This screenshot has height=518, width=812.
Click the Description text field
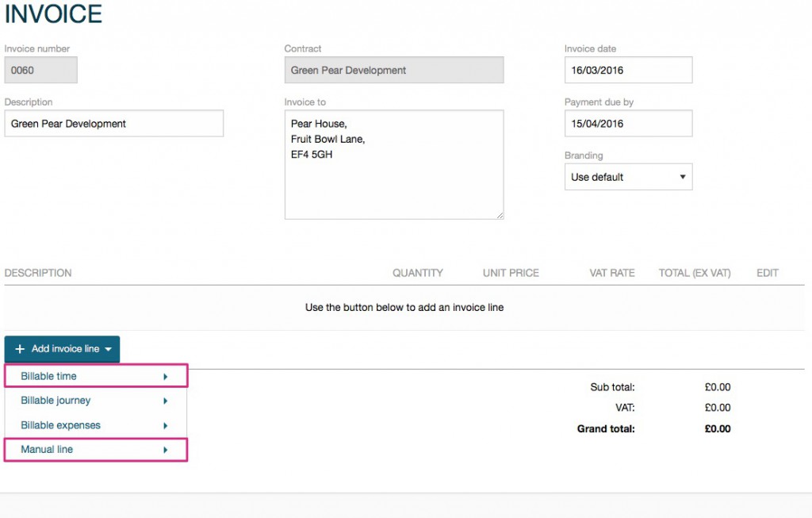coord(113,123)
